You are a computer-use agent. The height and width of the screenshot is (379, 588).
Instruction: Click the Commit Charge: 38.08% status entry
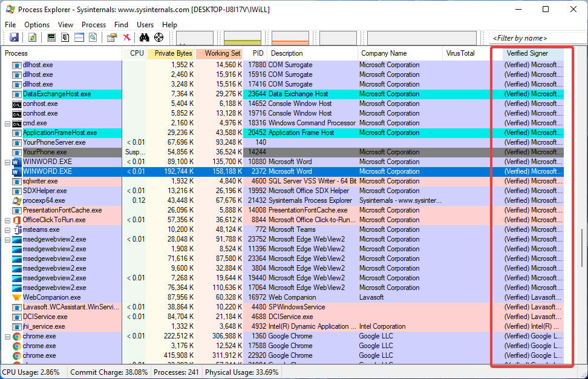tap(109, 372)
